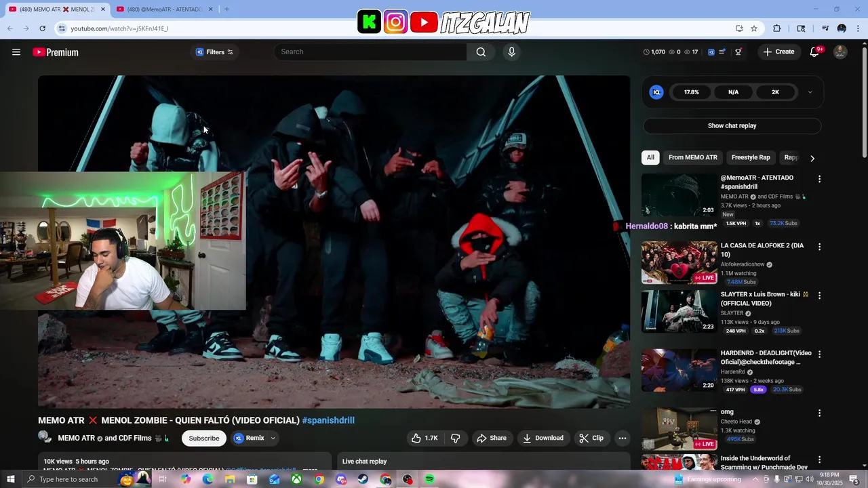Screen dimensions: 868x488
Task: Open the Chrome profile avatar
Action: point(842,28)
